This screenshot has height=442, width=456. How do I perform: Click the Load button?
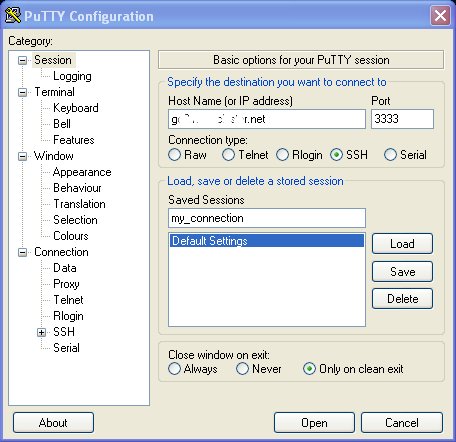point(402,244)
